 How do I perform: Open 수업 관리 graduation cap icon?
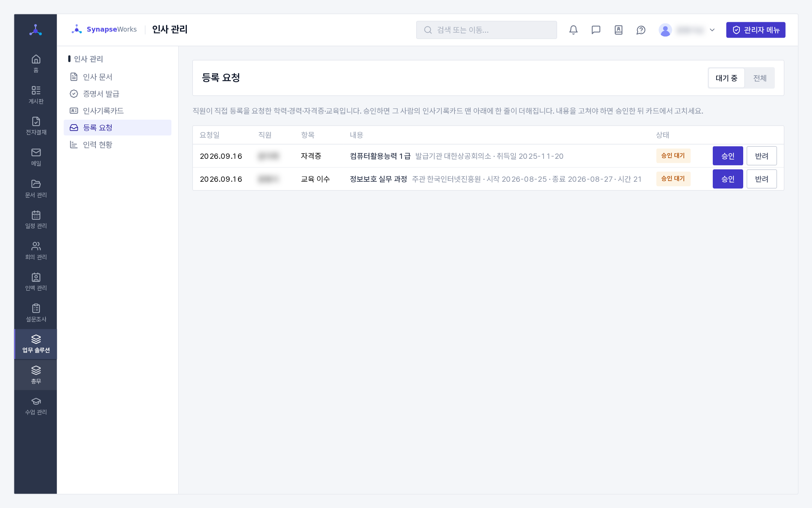point(36,406)
